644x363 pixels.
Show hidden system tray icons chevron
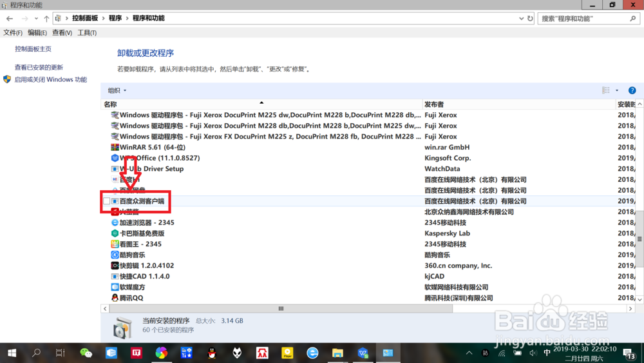(x=469, y=353)
